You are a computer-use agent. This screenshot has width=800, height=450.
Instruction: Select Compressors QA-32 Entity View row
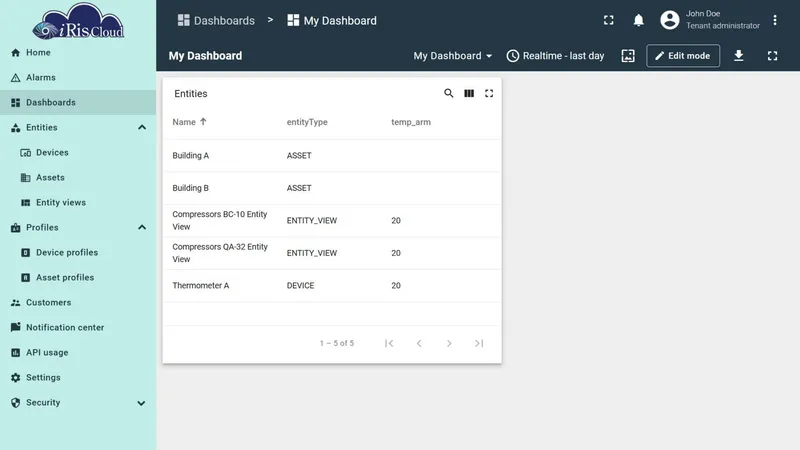point(332,253)
